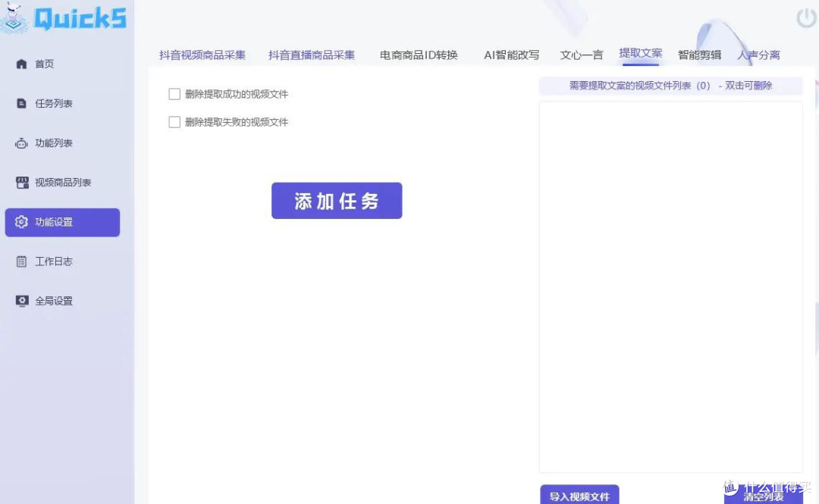Image resolution: width=819 pixels, height=504 pixels.
Task: Enable 删除提取失败的视频文件 checkbox
Action: point(174,122)
